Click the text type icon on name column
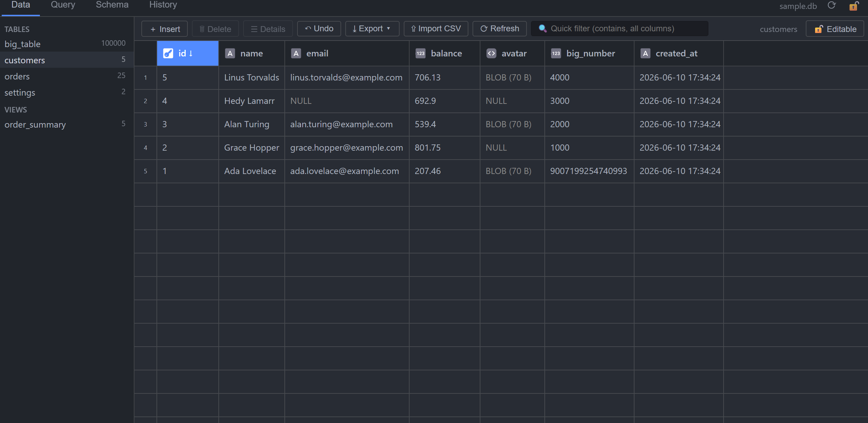The image size is (868, 423). [230, 53]
